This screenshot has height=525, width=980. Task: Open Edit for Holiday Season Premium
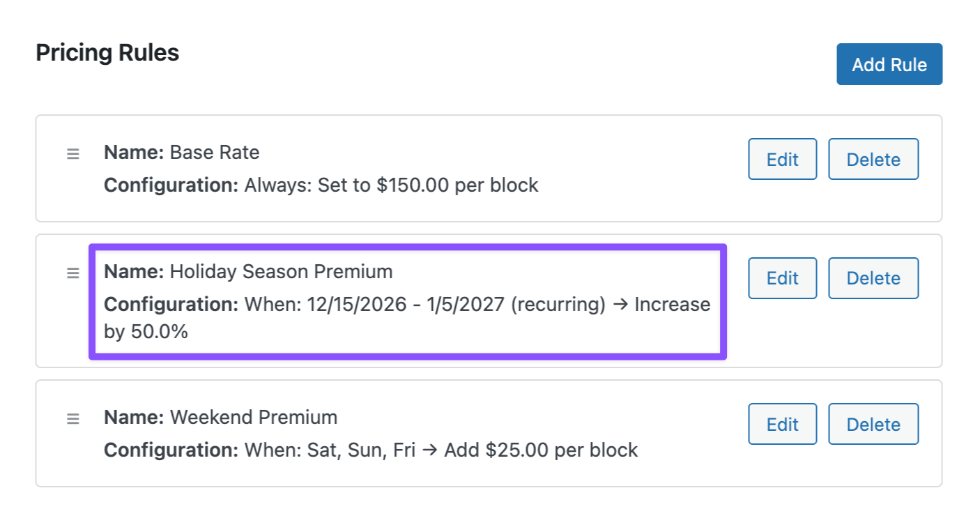coord(782,278)
